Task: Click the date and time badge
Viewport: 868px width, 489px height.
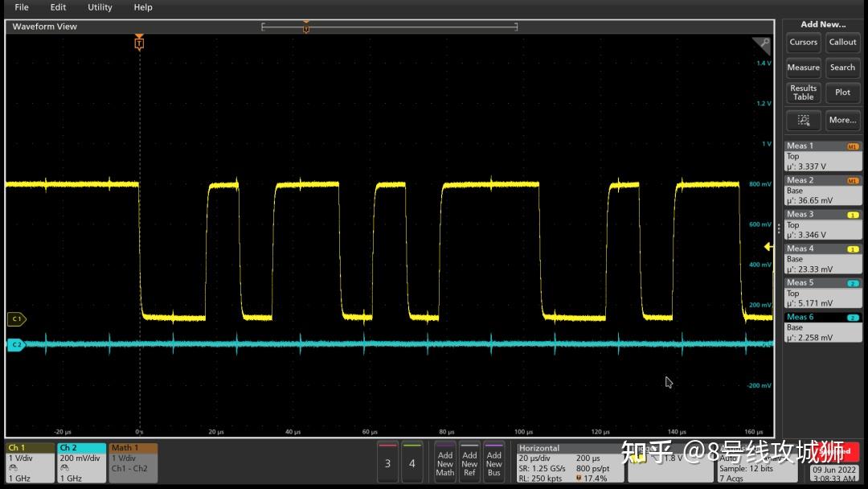Action: coord(833,474)
